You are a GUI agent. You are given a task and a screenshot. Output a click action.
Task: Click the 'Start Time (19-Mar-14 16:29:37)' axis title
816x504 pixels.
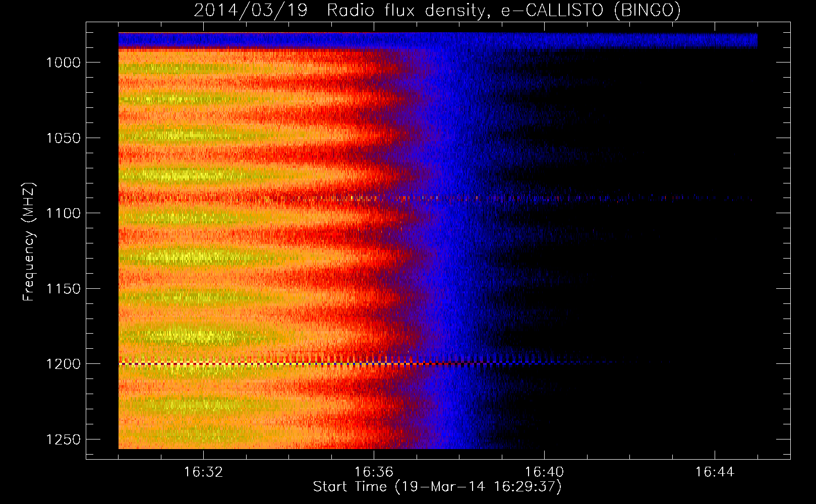tap(437, 487)
